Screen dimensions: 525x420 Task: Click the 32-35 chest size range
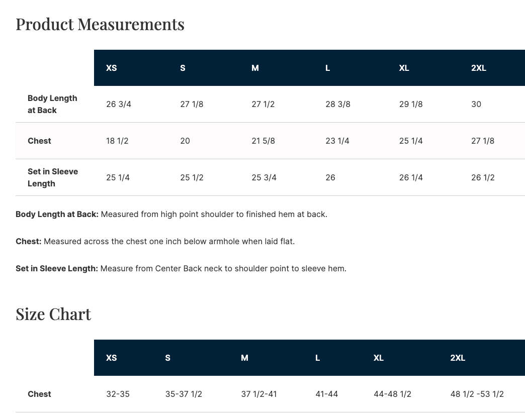click(118, 394)
